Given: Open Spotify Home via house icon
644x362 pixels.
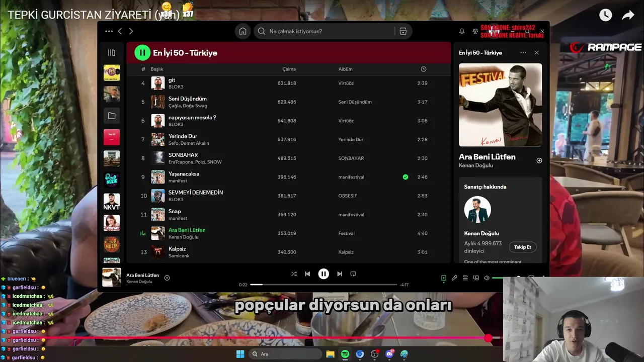Looking at the screenshot, I should tap(243, 31).
